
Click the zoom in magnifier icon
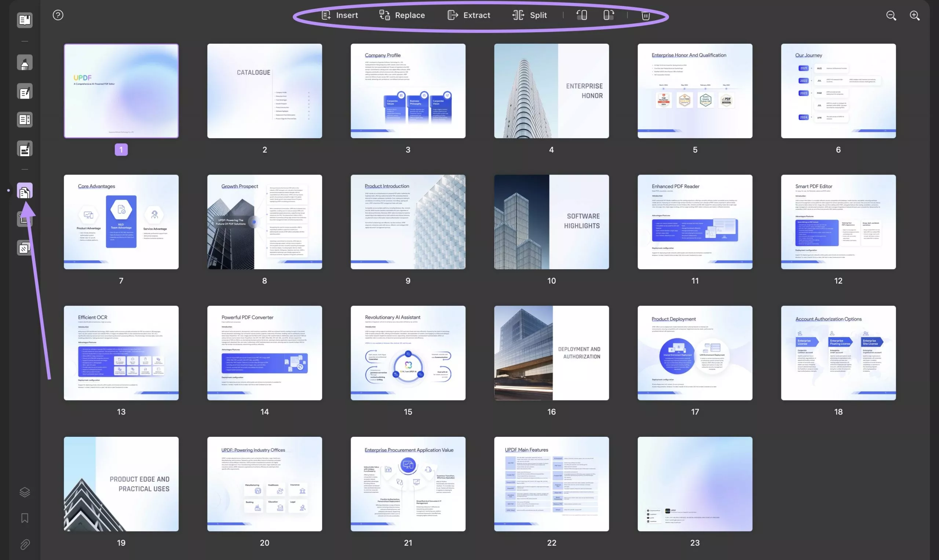[915, 15]
